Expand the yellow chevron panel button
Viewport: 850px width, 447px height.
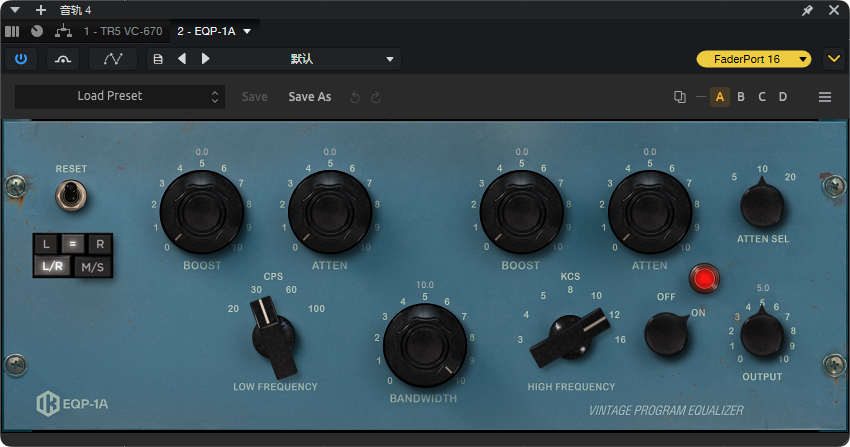click(834, 59)
